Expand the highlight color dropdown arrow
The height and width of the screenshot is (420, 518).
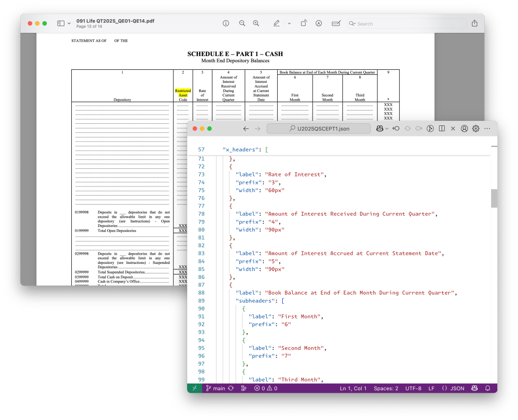[289, 23]
